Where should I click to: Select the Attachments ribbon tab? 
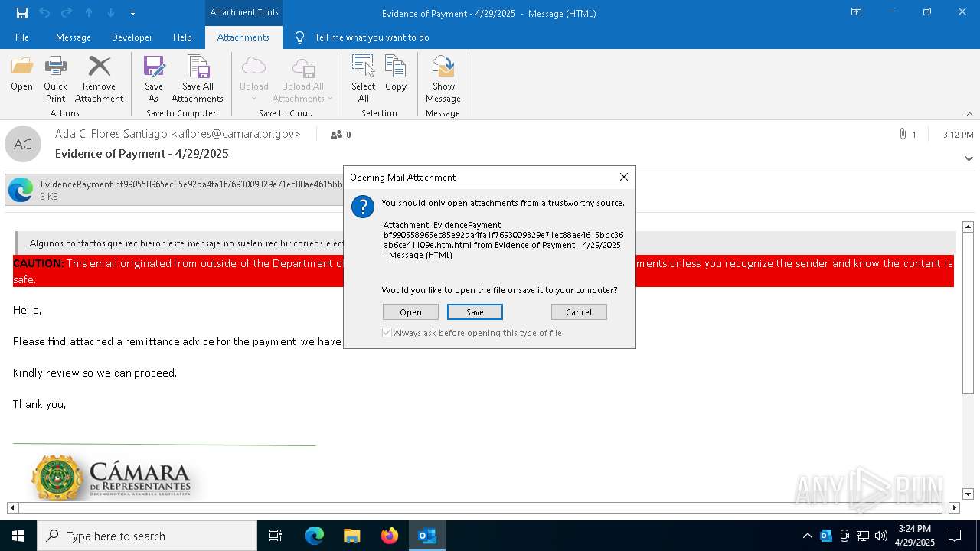pyautogui.click(x=243, y=37)
